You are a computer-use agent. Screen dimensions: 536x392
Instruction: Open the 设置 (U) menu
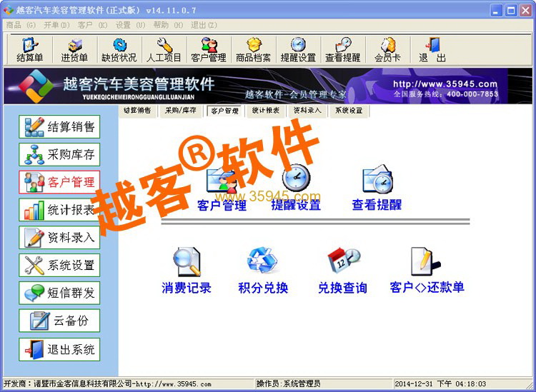pos(130,25)
